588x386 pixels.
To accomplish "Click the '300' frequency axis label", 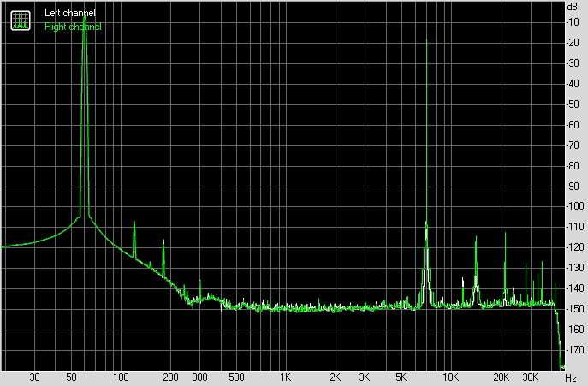I will [x=200, y=377].
